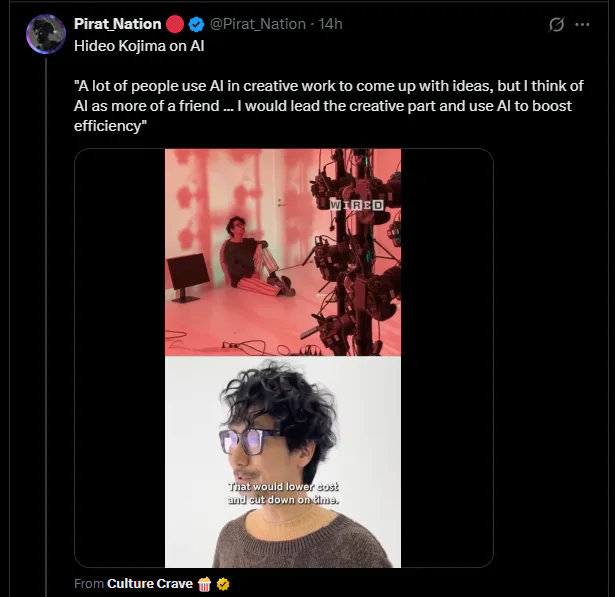Open the 14h timestamp permalink
Viewport: 615px width, 597px height.
[x=330, y=24]
